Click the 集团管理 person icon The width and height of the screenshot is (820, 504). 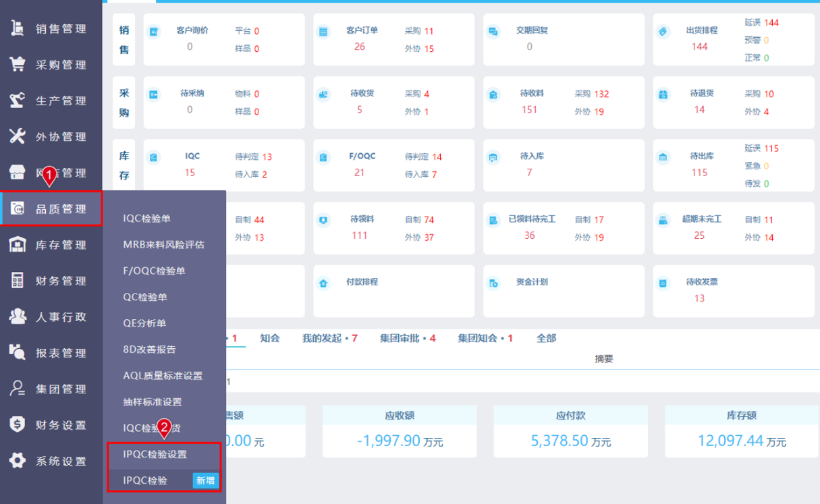[x=17, y=389]
